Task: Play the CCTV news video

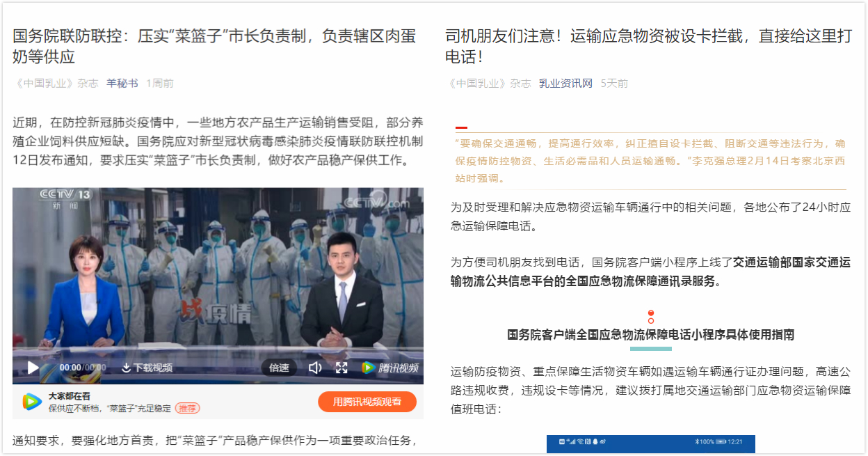Action: (33, 368)
